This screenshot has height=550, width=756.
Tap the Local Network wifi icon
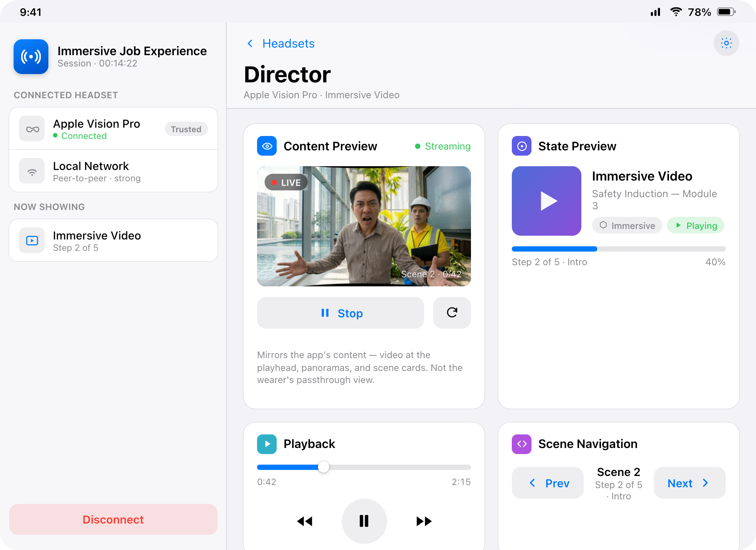pos(32,171)
